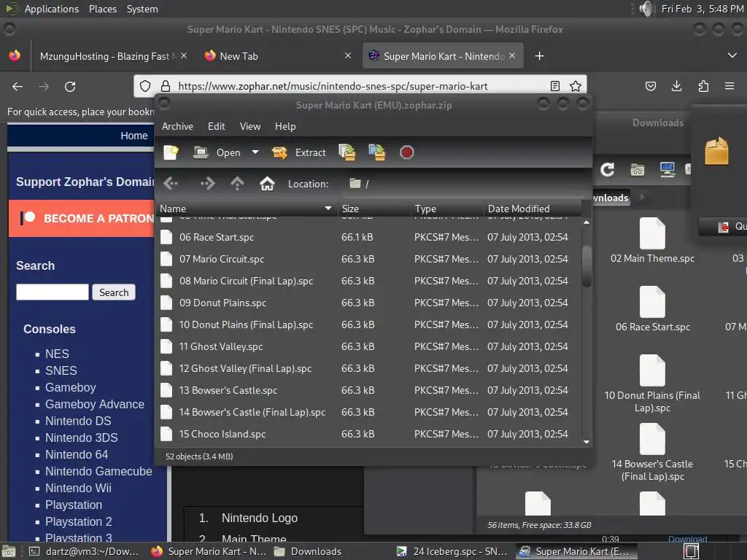The image size is (747, 560).
Task: Open the Places menu in top panel
Action: pos(103,9)
